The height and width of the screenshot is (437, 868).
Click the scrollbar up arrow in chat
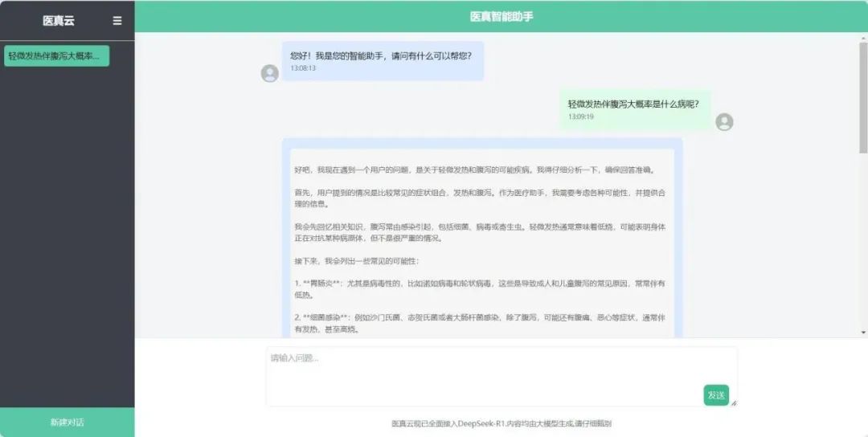click(x=863, y=39)
